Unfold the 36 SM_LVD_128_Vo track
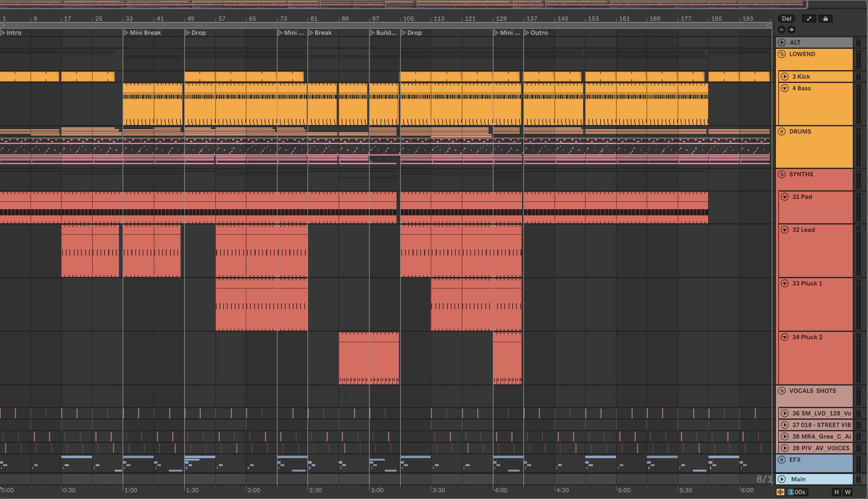The width and height of the screenshot is (868, 499). [x=785, y=413]
